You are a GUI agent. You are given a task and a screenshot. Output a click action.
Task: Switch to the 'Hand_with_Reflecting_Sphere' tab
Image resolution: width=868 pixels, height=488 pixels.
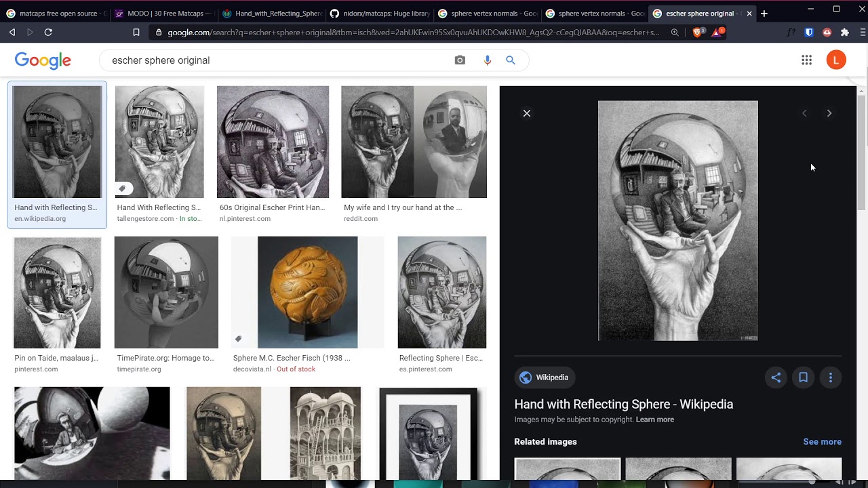pyautogui.click(x=271, y=14)
